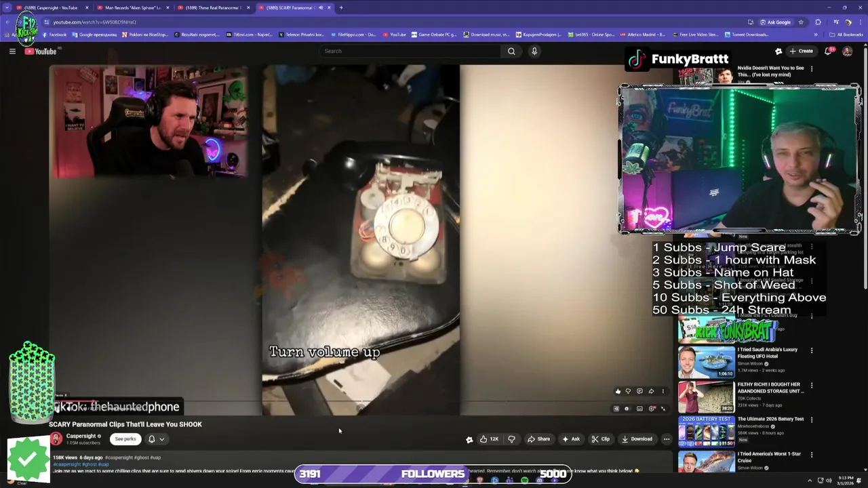Screen dimensions: 868x488
Task: Open video options for FILTHY RICH storage unit
Action: point(812,385)
